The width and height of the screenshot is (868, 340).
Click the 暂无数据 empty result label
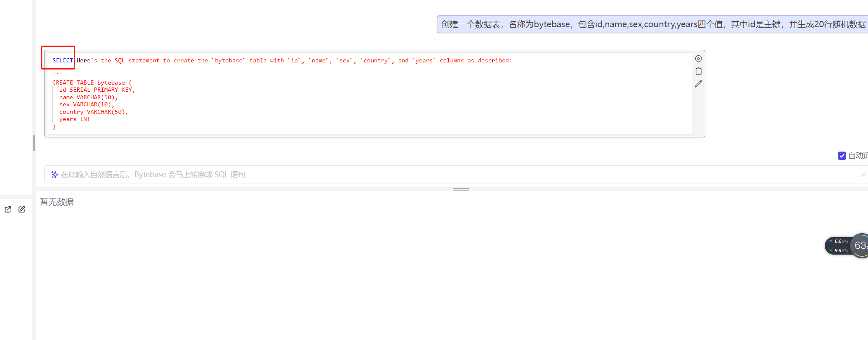click(57, 202)
